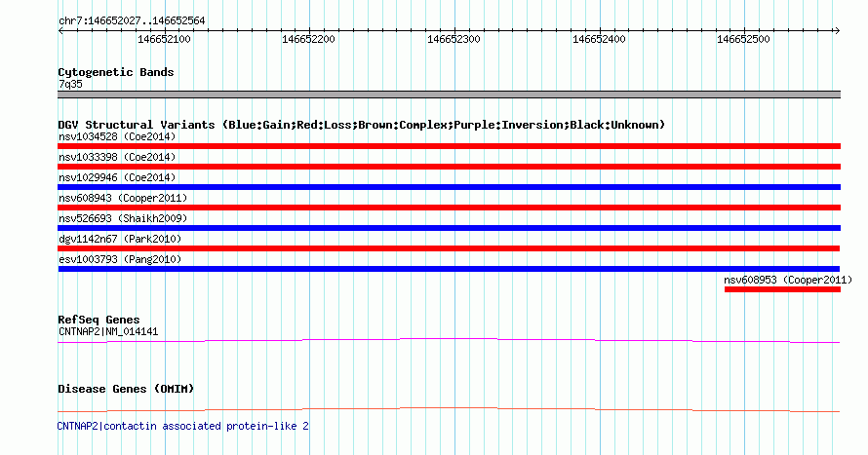Screen dimensions: 868x455
Task: Select the short red bar of nsv608953
Action: tap(782, 289)
